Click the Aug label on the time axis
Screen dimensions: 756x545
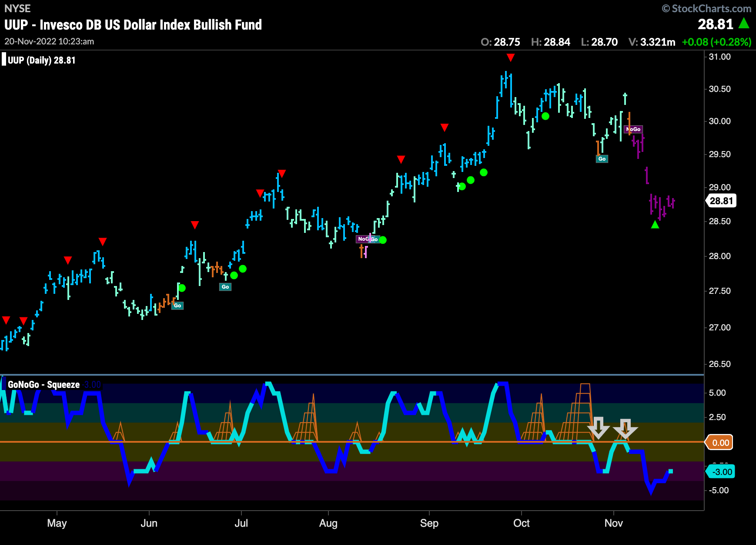(x=328, y=523)
